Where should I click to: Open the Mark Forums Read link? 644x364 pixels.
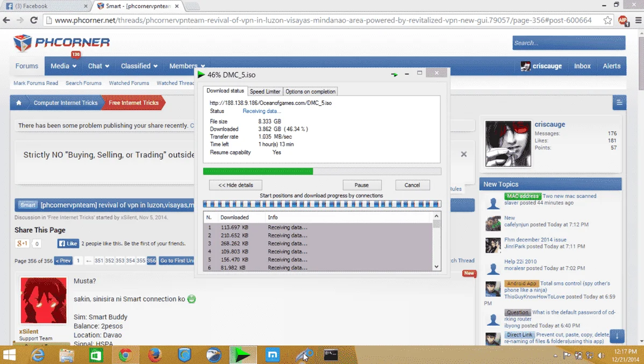pyautogui.click(x=35, y=83)
